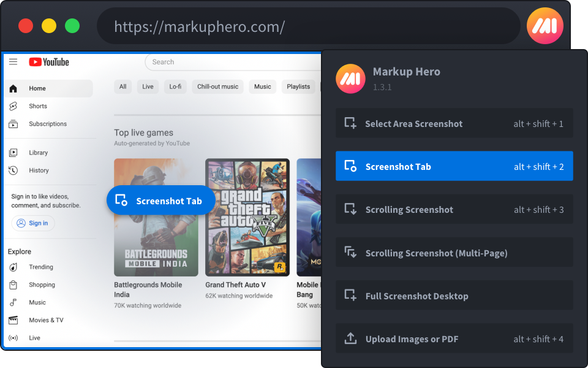This screenshot has height=368, width=588.
Task: Choose Scrolling Screenshot label in popup
Action: (409, 210)
